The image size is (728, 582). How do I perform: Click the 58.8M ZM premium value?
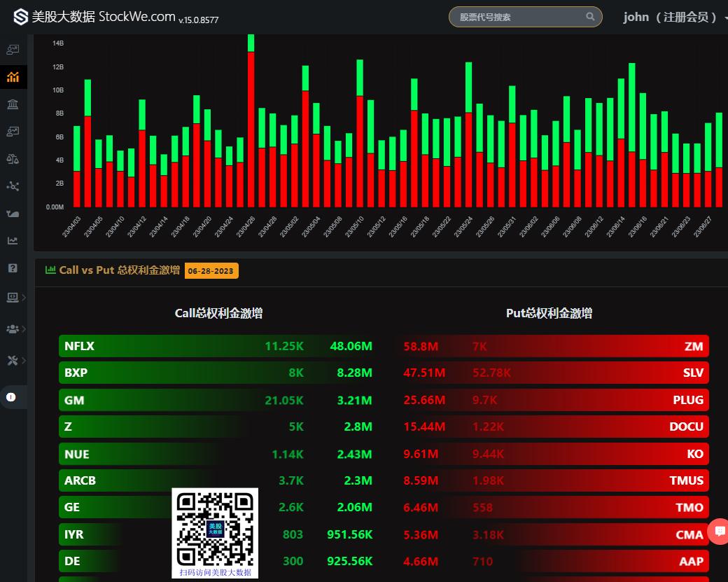point(421,346)
